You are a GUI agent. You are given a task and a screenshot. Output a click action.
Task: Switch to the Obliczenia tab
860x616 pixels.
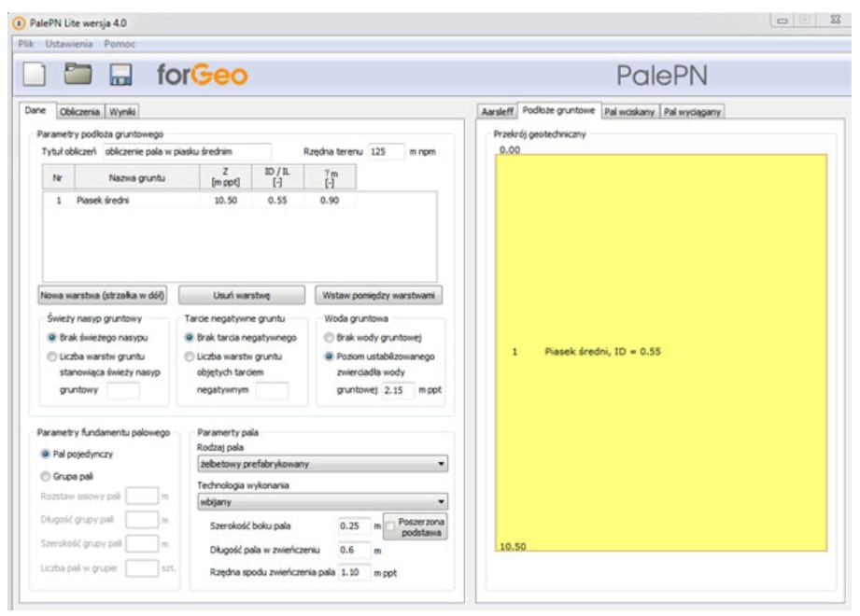tap(79, 110)
